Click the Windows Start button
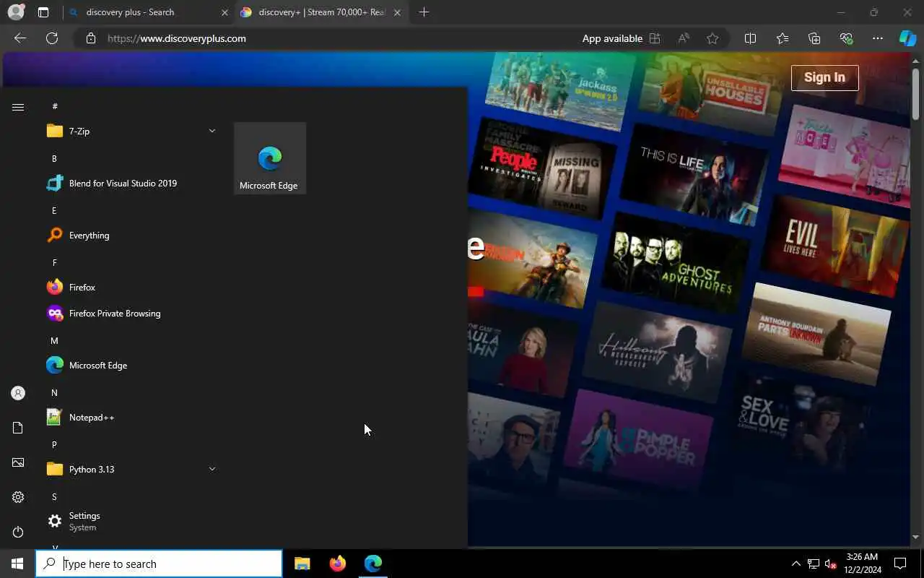Image resolution: width=924 pixels, height=578 pixels. click(x=17, y=564)
